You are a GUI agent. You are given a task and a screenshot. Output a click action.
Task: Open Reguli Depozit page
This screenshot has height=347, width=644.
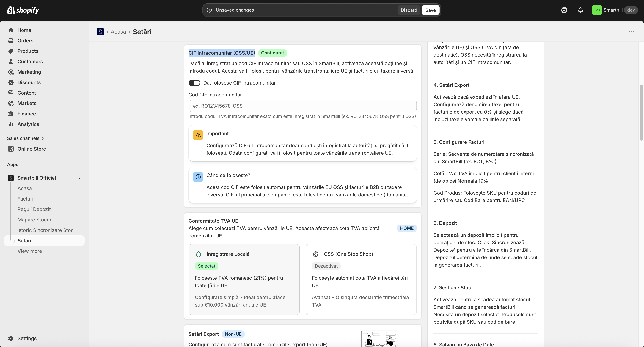pos(34,209)
